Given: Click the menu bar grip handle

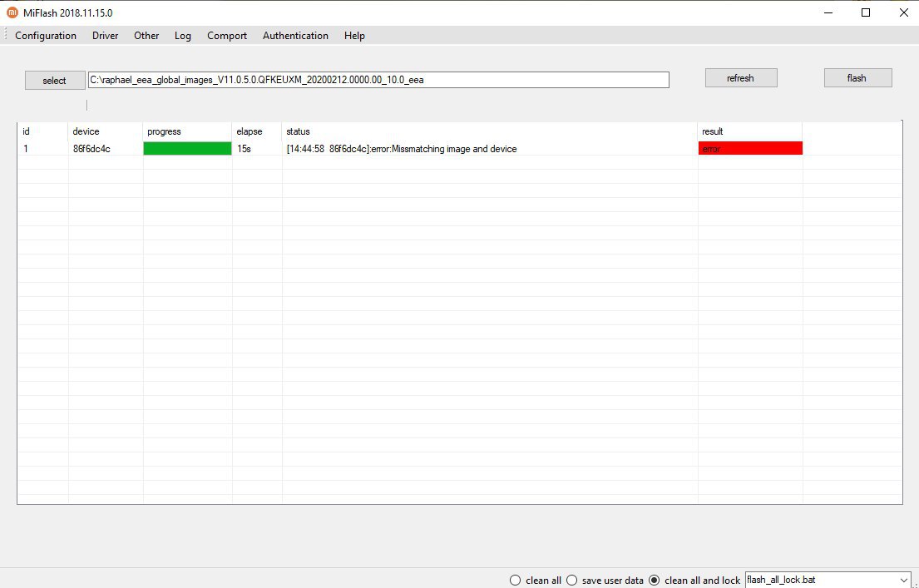Looking at the screenshot, I should pyautogui.click(x=6, y=35).
